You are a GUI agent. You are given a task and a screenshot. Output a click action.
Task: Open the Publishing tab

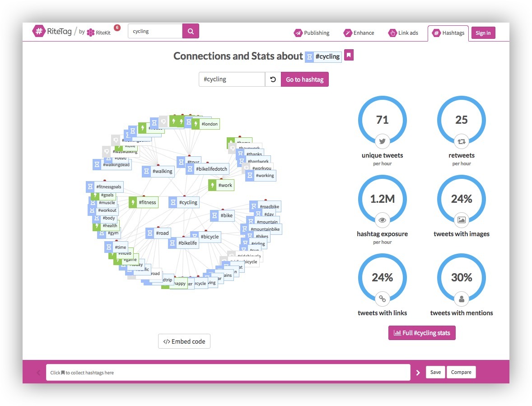click(x=312, y=33)
